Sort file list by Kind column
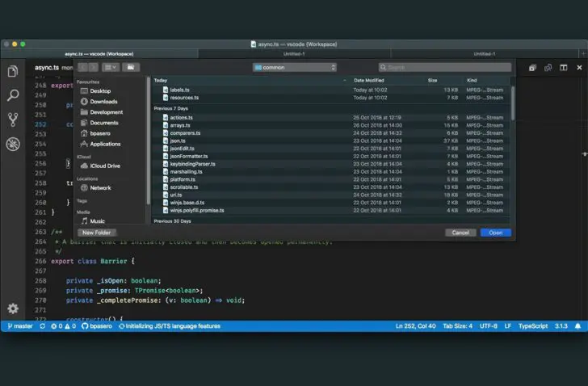Viewport: 588px width, 386px height. (472, 80)
